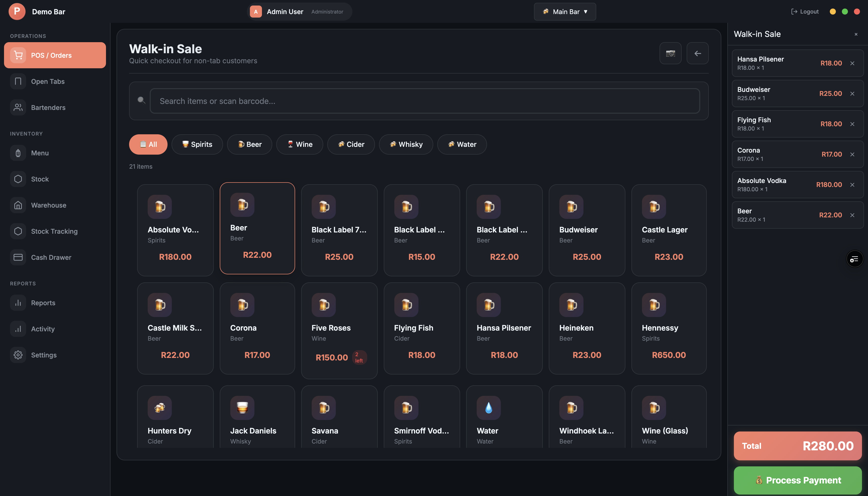This screenshot has height=496, width=868.
Task: Click the Stock box icon in sidebar
Action: pyautogui.click(x=18, y=179)
